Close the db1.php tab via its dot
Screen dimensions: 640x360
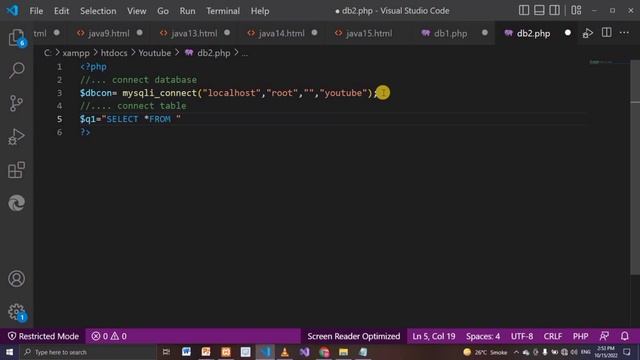coord(484,33)
